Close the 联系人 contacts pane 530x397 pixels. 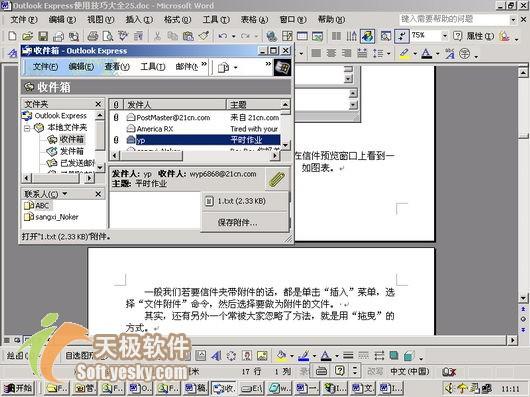point(98,194)
